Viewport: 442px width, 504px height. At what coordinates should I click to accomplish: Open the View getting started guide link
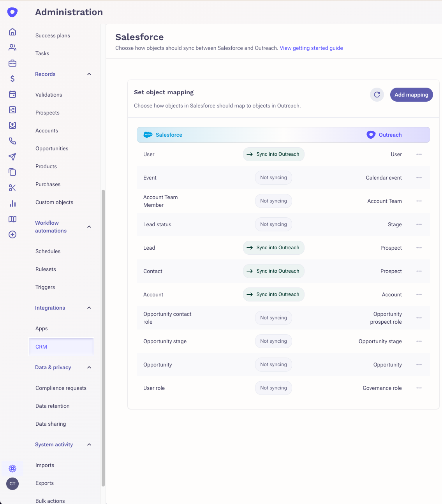[311, 48]
